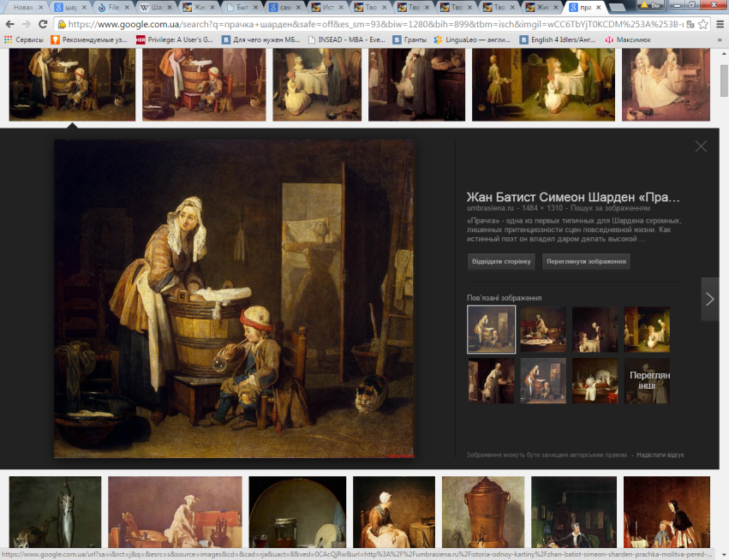Select second related thumbnail in the top row
This screenshot has width=729, height=560.
pos(543,330)
